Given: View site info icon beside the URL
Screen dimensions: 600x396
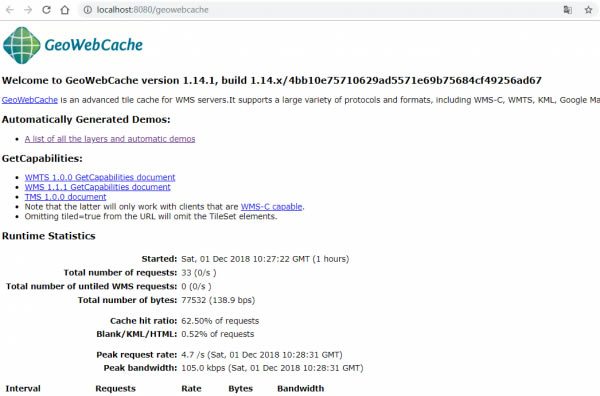Looking at the screenshot, I should (x=88, y=10).
